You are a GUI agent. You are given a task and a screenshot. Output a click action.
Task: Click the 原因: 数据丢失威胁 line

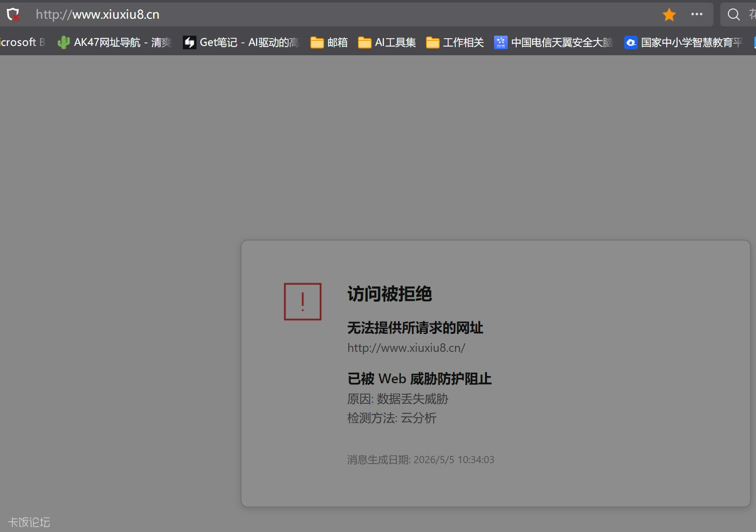(x=398, y=399)
